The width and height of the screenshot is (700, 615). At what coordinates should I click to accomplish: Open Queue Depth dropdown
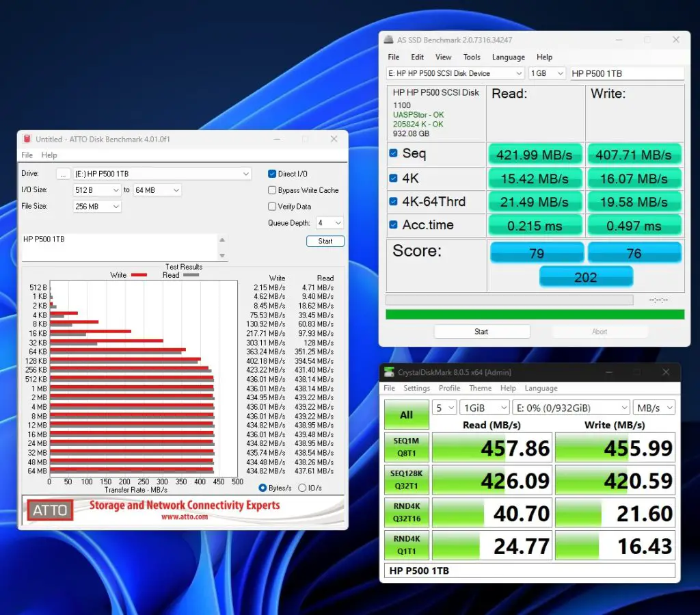[x=329, y=223]
